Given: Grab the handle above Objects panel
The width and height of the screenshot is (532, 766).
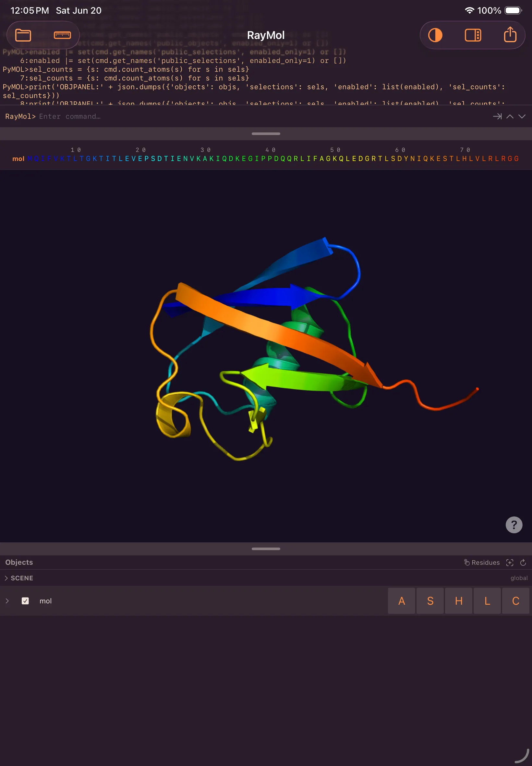Looking at the screenshot, I should click(x=266, y=549).
